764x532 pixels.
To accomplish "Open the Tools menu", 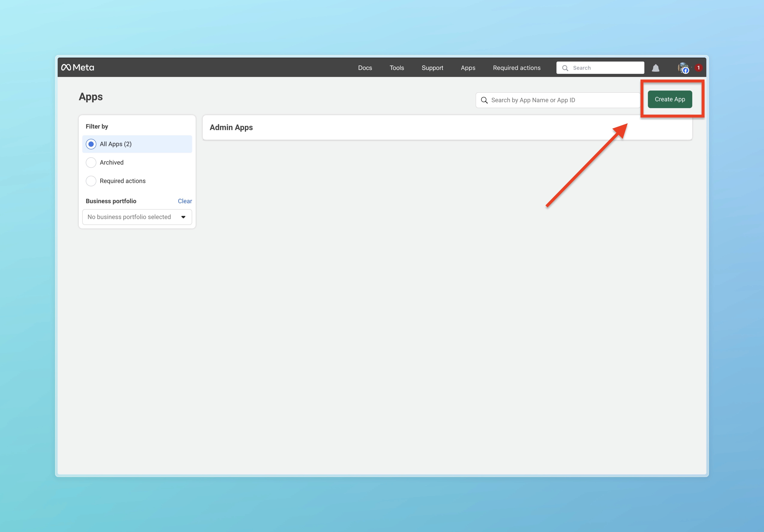I will [x=397, y=68].
